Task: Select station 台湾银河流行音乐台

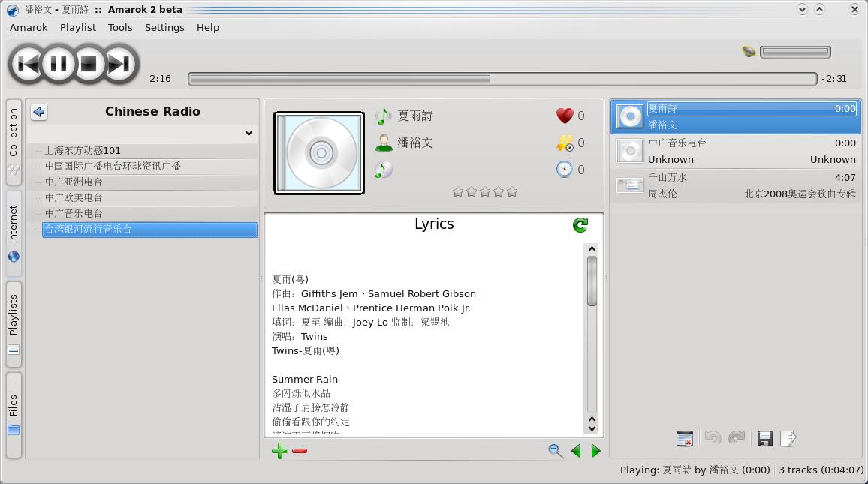Action: 149,230
